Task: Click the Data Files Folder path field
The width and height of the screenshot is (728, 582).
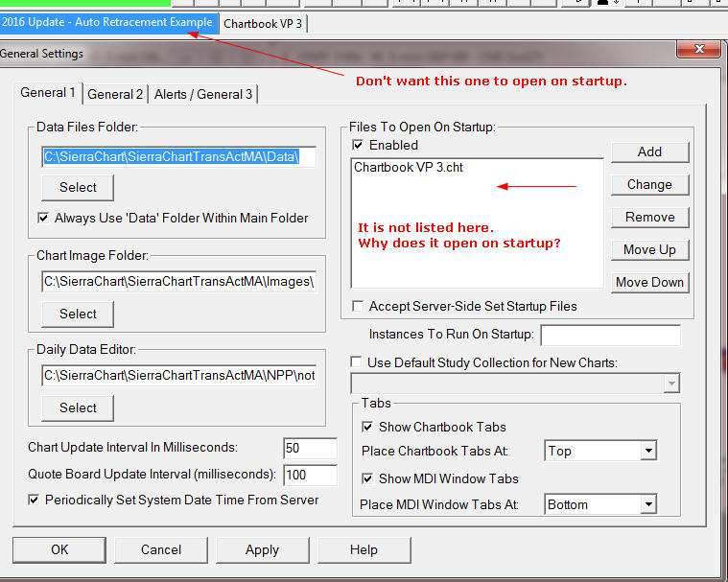Action: coord(178,156)
